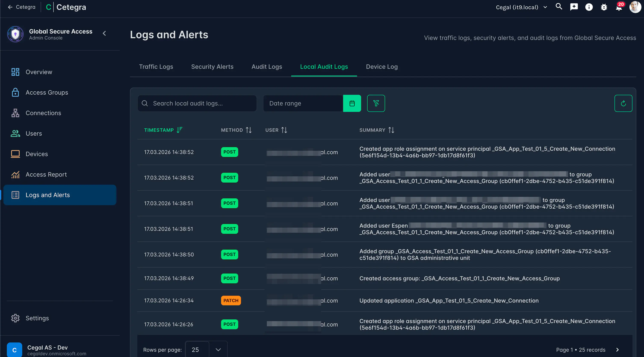Click summary 'Added user Espen' row
This screenshot has width=644, height=357.
coord(487,229)
